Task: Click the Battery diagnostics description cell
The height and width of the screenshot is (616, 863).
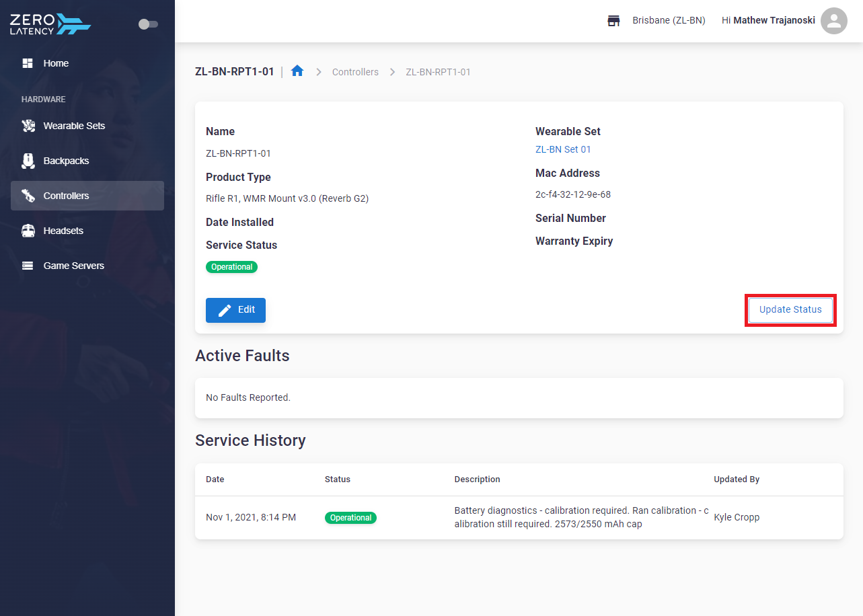Action: point(581,517)
